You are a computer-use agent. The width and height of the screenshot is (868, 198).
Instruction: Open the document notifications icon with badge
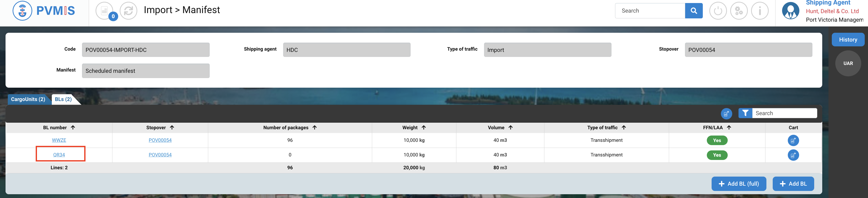tap(104, 11)
